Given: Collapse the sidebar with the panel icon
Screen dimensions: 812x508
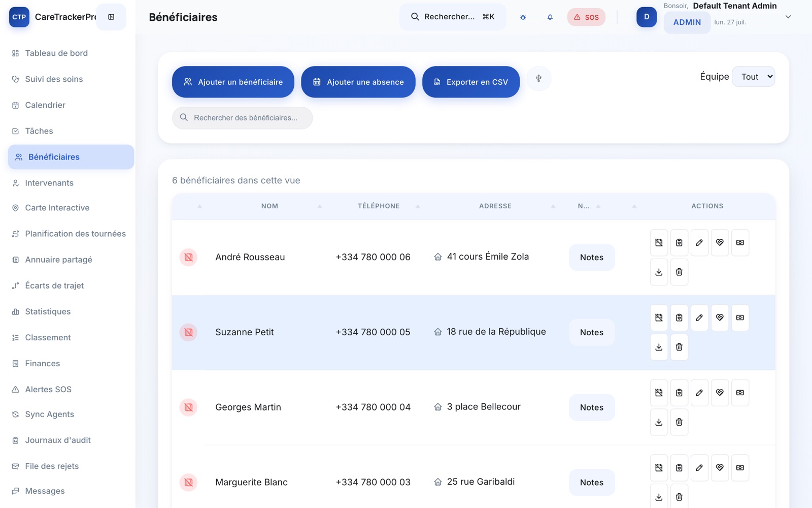Looking at the screenshot, I should coord(111,17).
